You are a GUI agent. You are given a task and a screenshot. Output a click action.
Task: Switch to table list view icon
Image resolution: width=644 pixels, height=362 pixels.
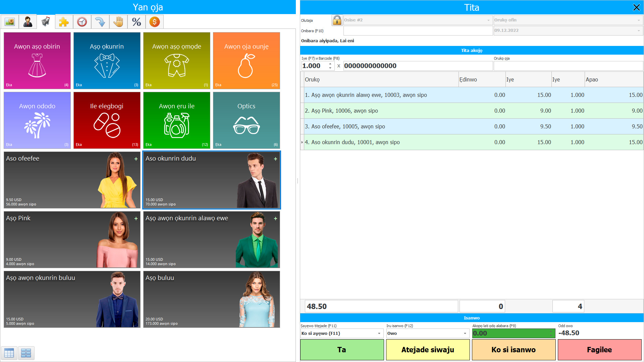(x=9, y=353)
